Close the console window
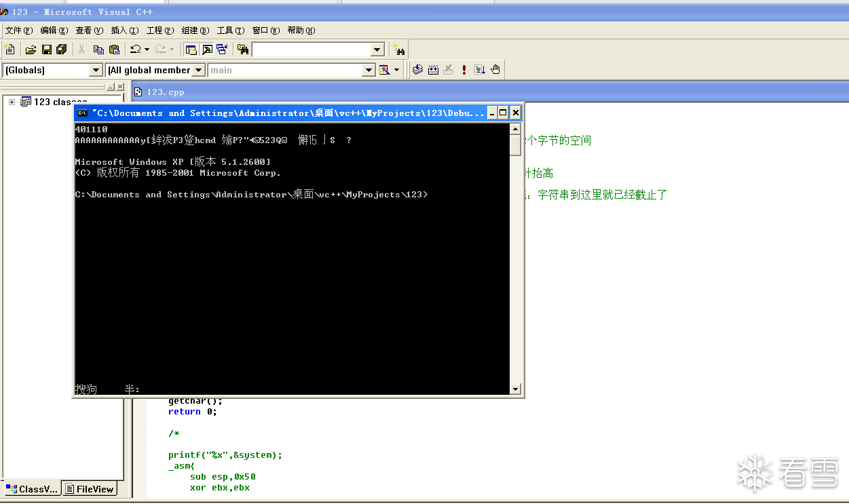The image size is (849, 504). tap(516, 113)
